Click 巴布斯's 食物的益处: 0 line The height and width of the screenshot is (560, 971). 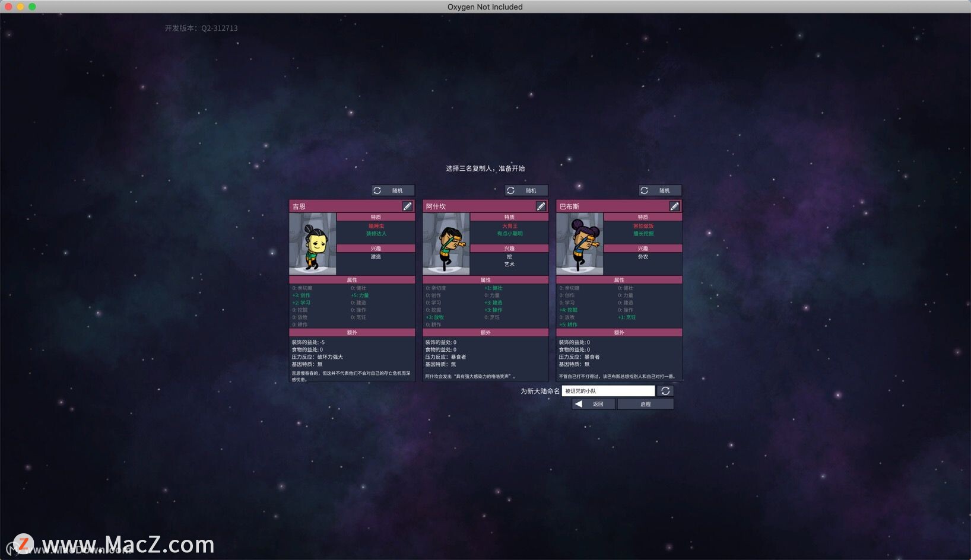click(574, 349)
